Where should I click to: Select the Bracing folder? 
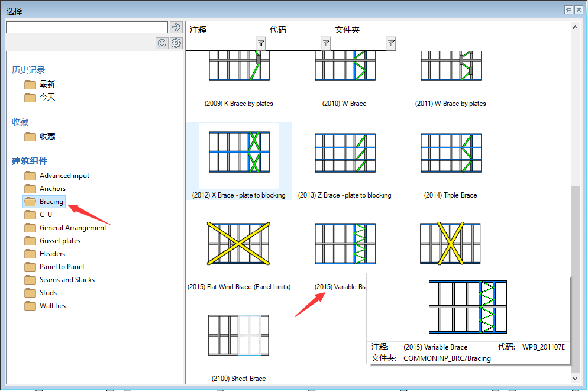[44, 202]
